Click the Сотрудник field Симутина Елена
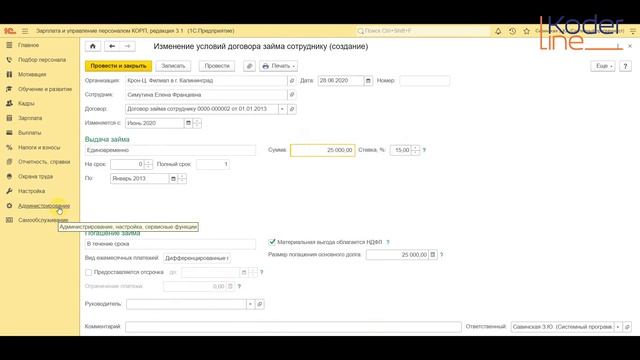The width and height of the screenshot is (640, 360). coord(206,95)
